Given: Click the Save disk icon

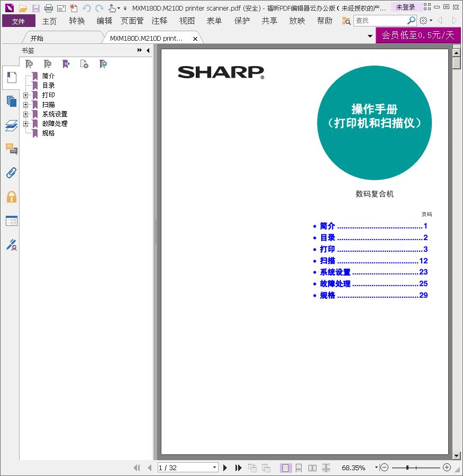Looking at the screenshot, I should coord(36,8).
